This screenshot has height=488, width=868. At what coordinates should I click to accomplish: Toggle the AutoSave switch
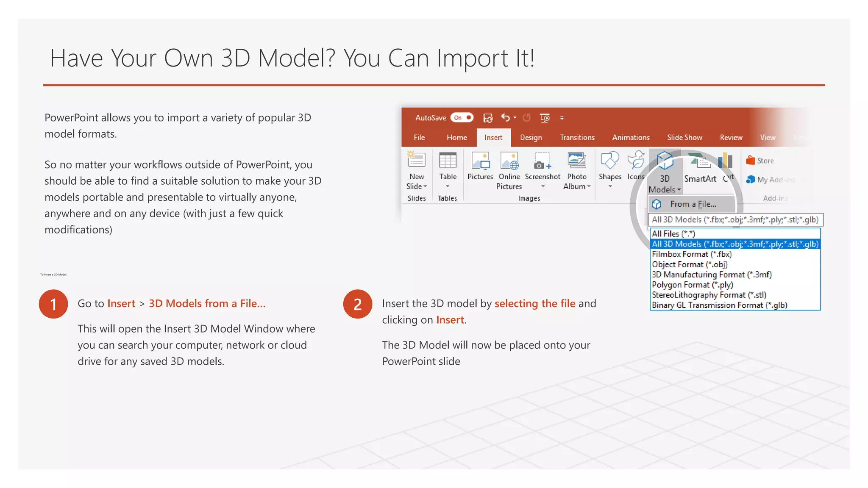point(462,118)
